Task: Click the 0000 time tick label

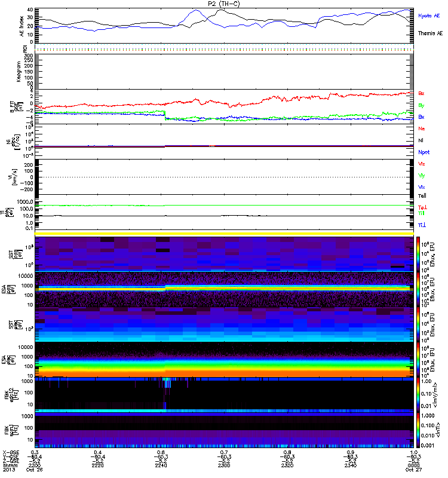Action: pyautogui.click(x=413, y=465)
